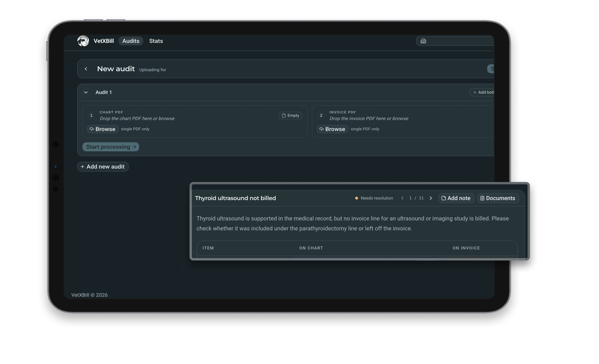Screen dimensions: 599x364
Task: Click the Add both status pill
Action: [482, 92]
